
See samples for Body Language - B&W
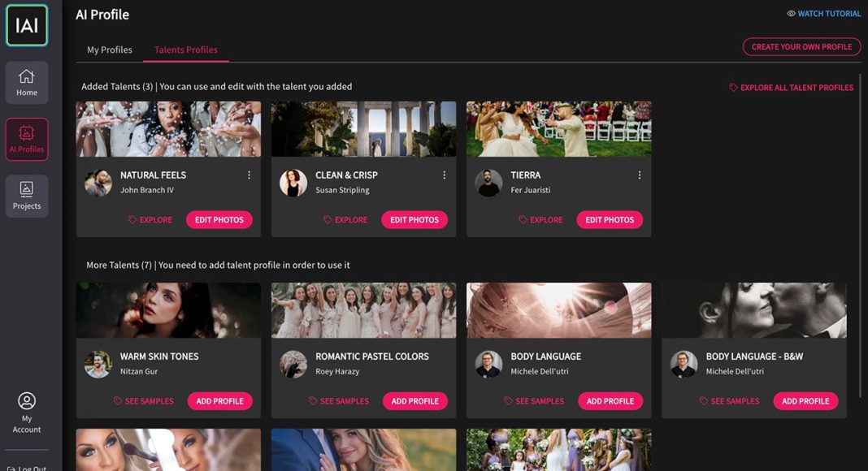[729, 401]
